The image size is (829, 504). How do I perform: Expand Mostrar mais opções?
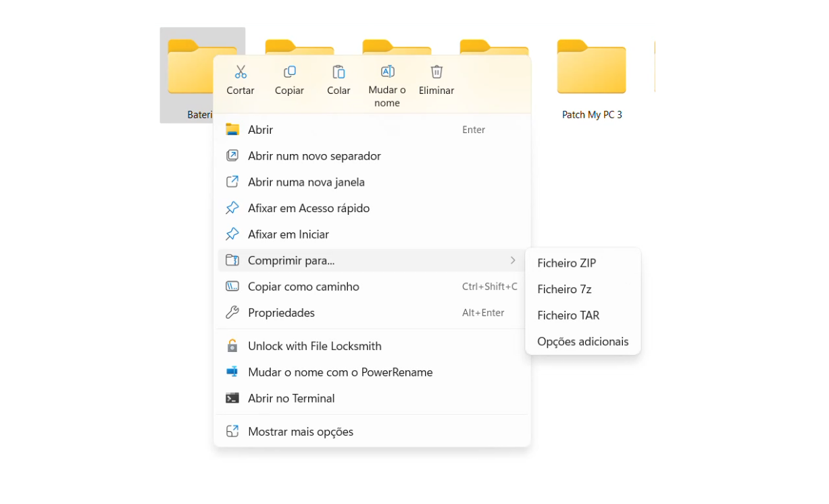tap(301, 432)
